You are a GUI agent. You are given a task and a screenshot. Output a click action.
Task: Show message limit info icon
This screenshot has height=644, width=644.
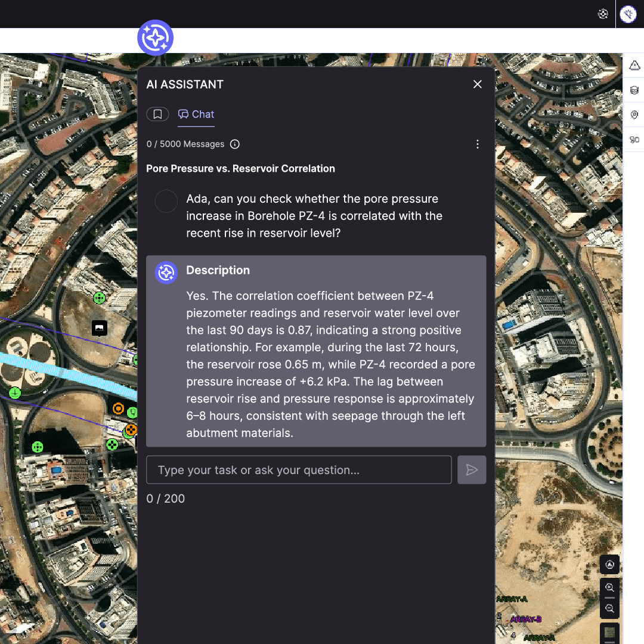234,144
